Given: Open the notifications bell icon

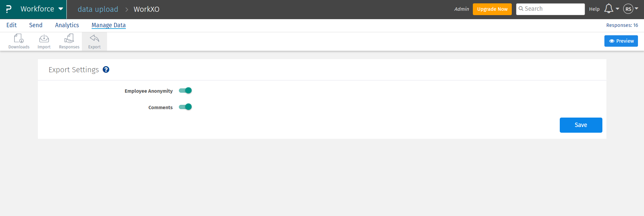Looking at the screenshot, I should [609, 9].
